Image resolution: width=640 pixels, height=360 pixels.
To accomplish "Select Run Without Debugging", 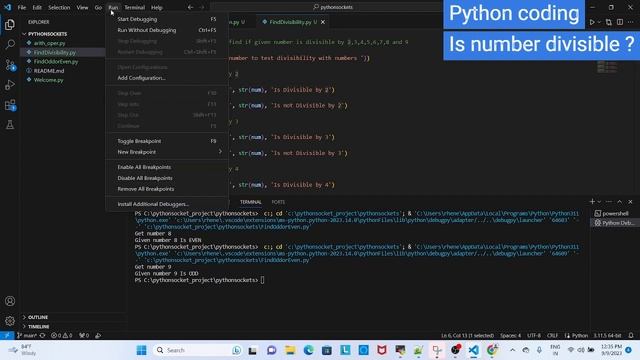I will coord(167,30).
